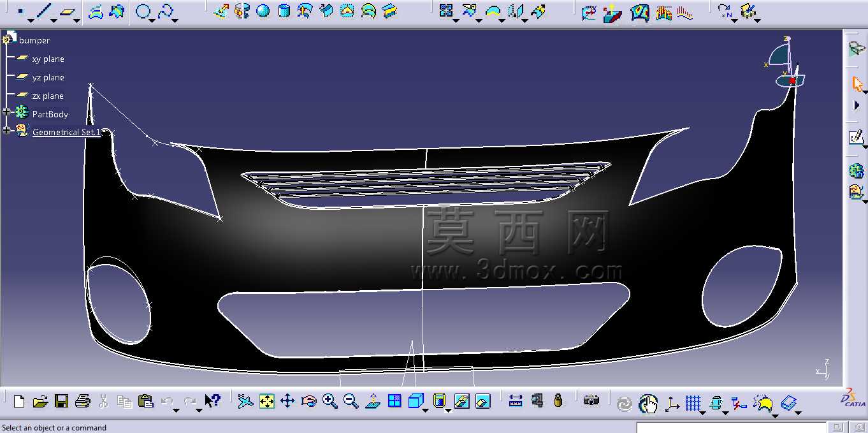Viewport: 868px width, 433px height.
Task: Open the Line tool dropdown arrow
Action: point(54,20)
